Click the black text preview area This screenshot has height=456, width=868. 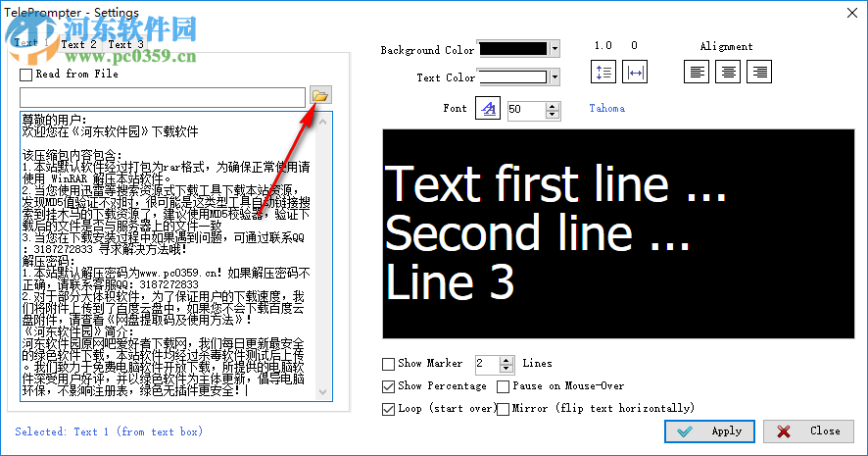618,233
